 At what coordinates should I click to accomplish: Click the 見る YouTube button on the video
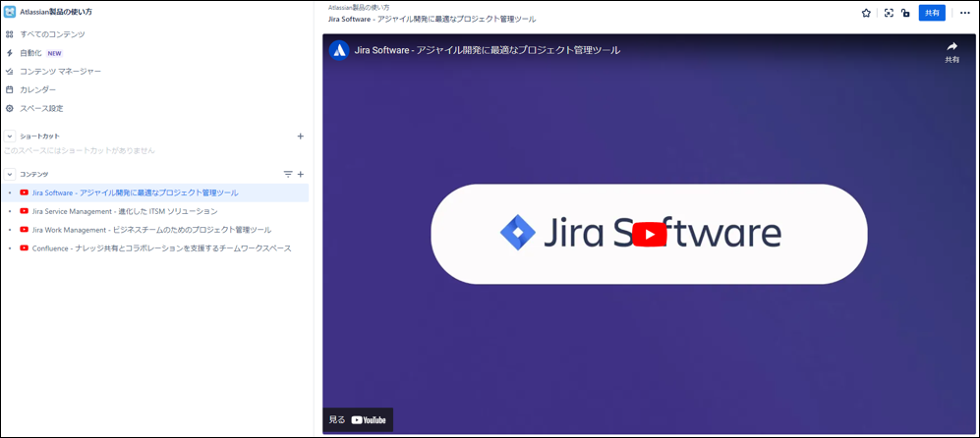[358, 419]
